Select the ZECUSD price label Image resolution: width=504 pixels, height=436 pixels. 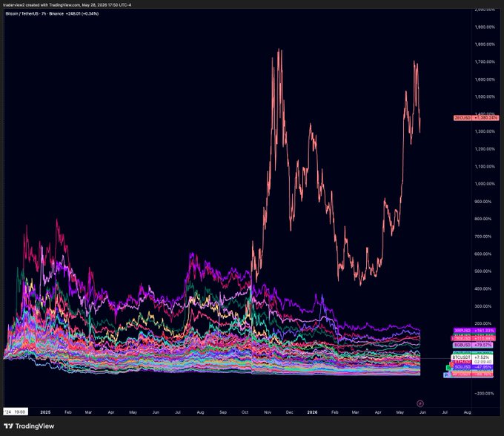click(x=477, y=118)
